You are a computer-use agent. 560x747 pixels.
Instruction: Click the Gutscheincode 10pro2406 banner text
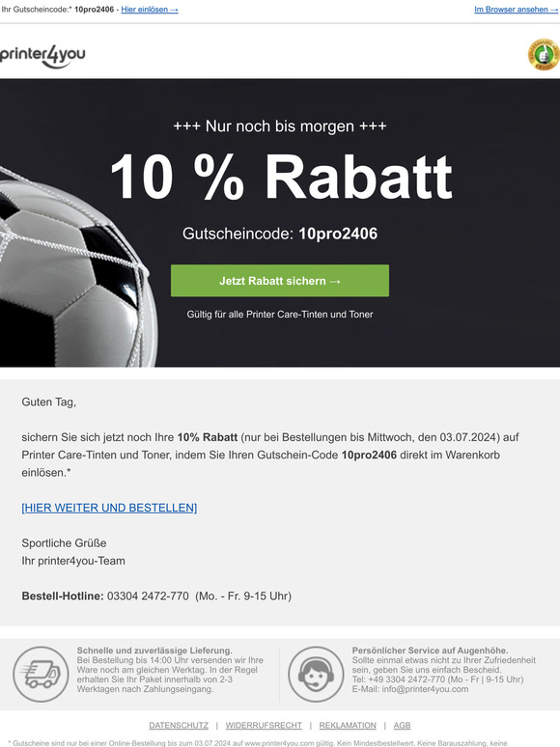tap(280, 234)
